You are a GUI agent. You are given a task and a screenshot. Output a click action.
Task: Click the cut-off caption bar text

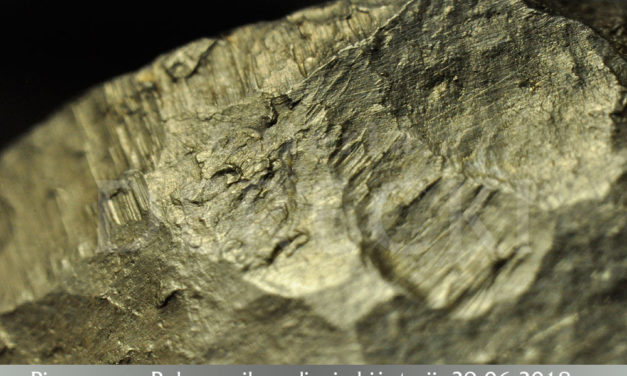[x=300, y=373]
